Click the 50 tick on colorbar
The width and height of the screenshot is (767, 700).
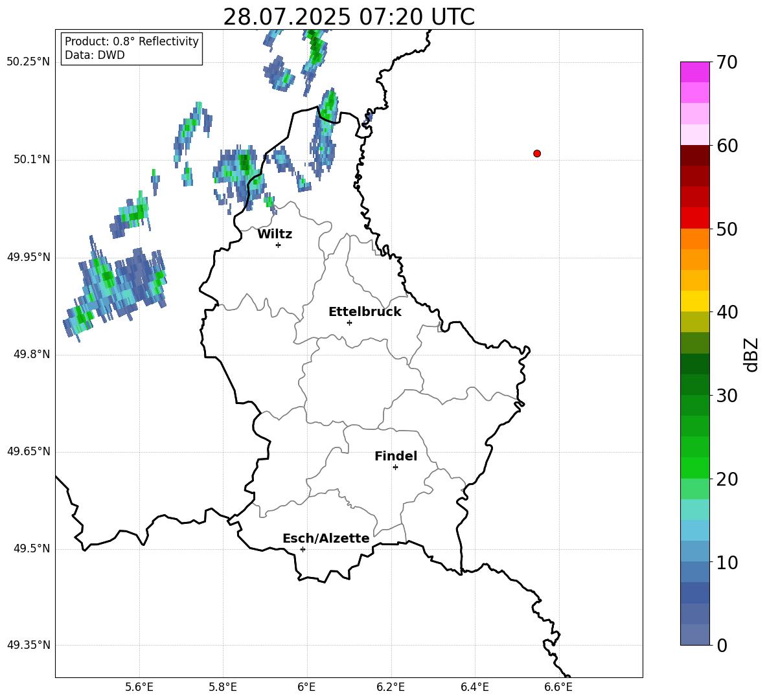pyautogui.click(x=727, y=229)
